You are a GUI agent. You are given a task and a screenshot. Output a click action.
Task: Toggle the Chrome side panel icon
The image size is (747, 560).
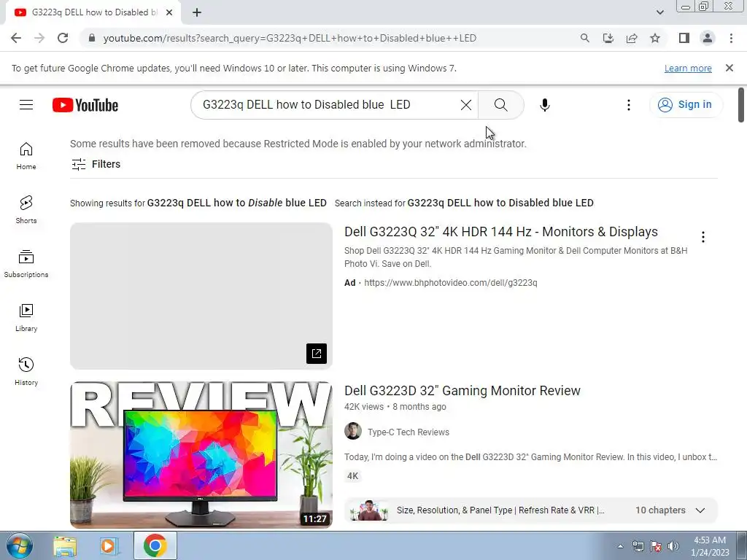click(684, 38)
